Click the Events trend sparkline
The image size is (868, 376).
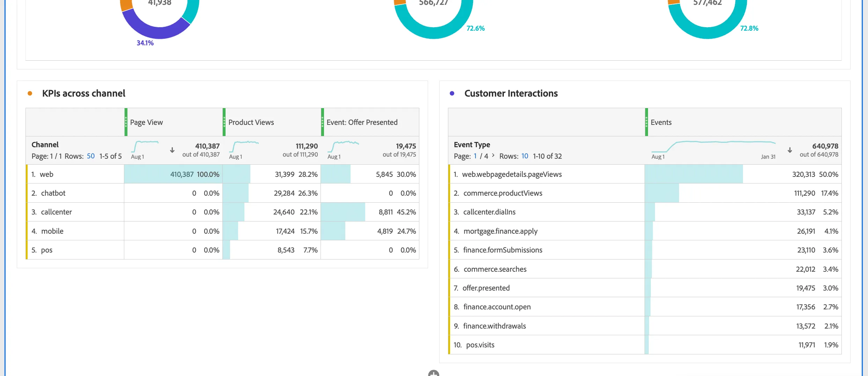[713, 146]
